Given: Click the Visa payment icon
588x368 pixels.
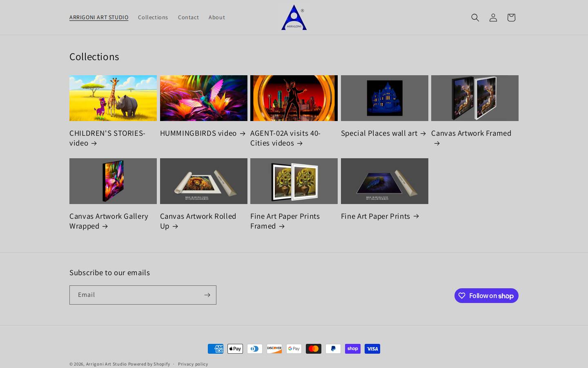Looking at the screenshot, I should tap(372, 349).
